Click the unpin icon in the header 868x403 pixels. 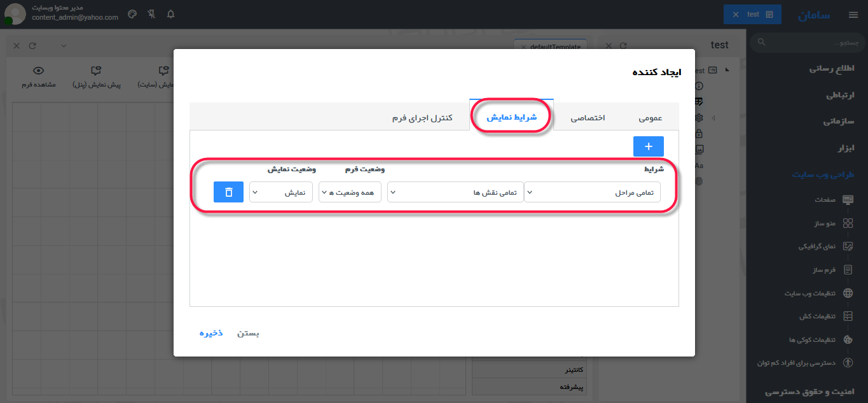coord(151,14)
